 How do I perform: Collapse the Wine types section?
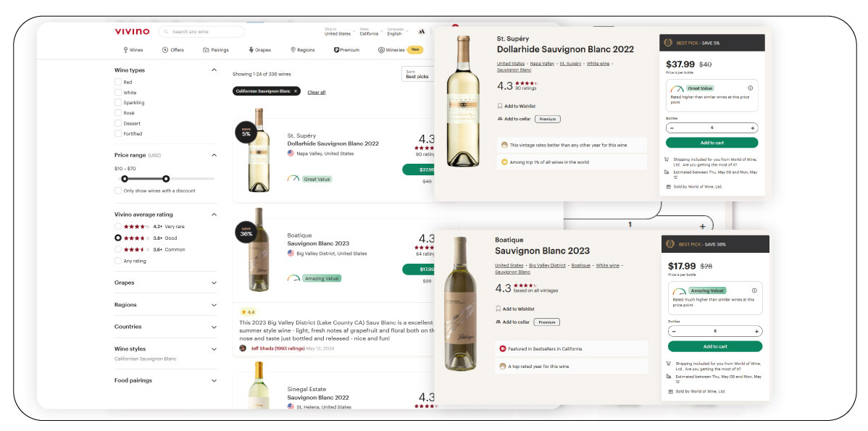214,70
